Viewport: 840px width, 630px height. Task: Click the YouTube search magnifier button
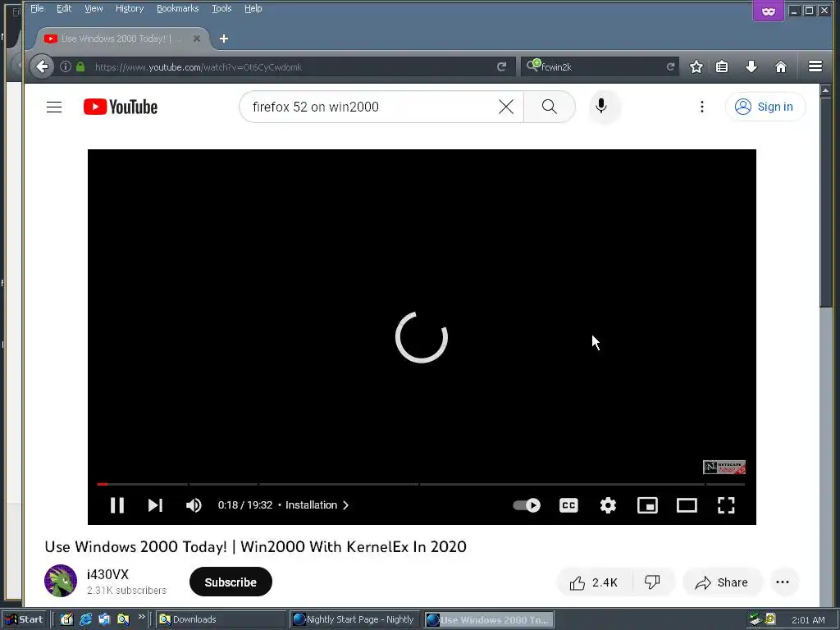[x=549, y=107]
